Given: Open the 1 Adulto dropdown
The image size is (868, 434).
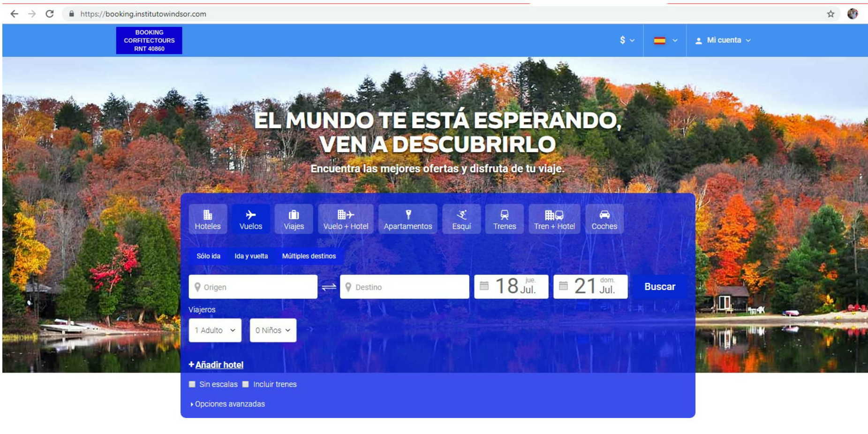Looking at the screenshot, I should (x=215, y=330).
